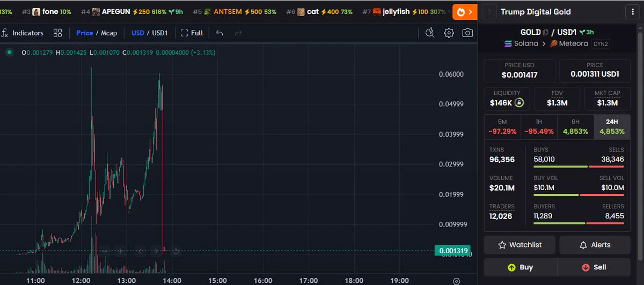
Task: Zoom out chart with minus control
Action: 105,251
